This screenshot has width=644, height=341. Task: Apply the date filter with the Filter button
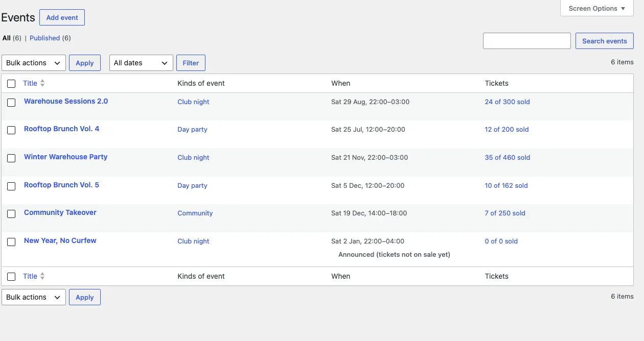[191, 63]
